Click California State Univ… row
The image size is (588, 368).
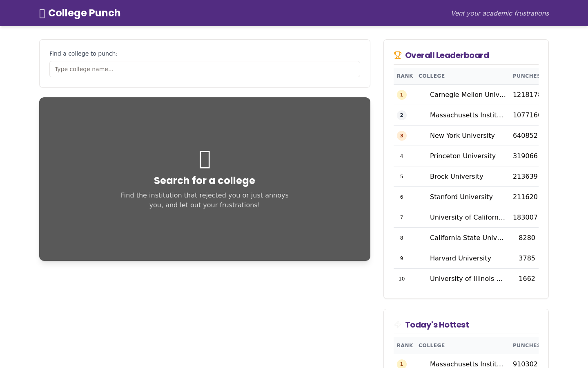click(466, 238)
